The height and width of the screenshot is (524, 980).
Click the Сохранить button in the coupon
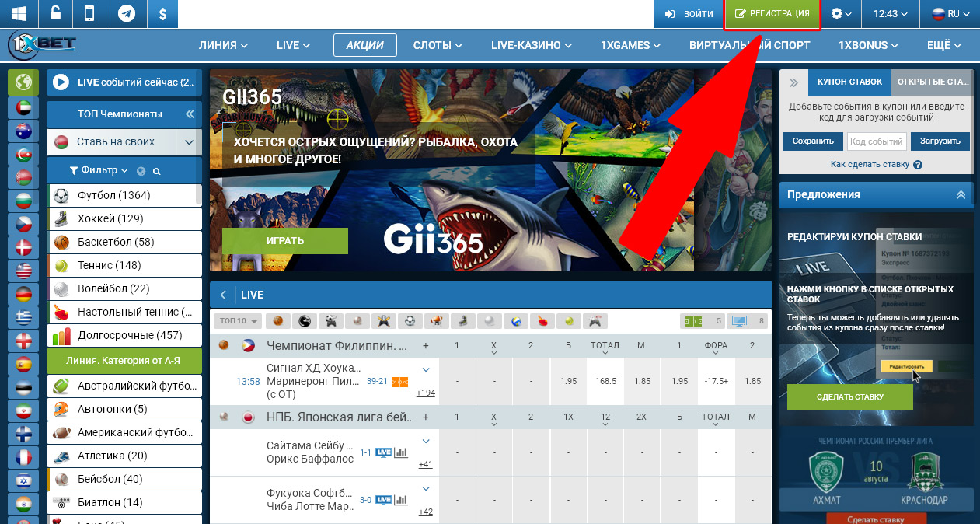click(813, 141)
